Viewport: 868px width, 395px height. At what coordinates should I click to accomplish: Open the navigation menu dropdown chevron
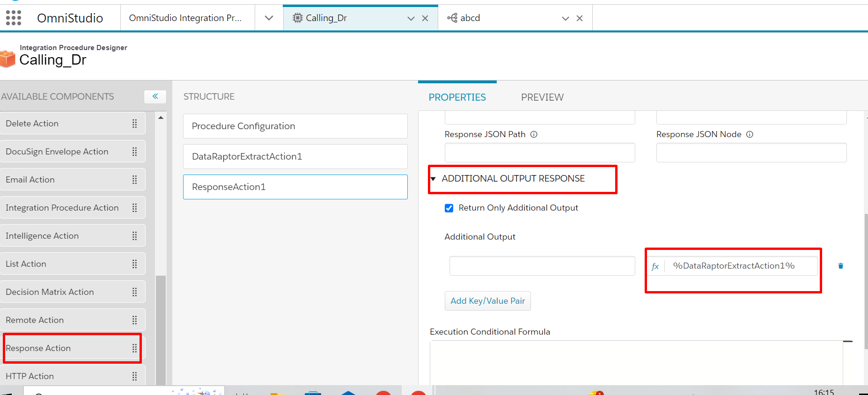(x=269, y=18)
